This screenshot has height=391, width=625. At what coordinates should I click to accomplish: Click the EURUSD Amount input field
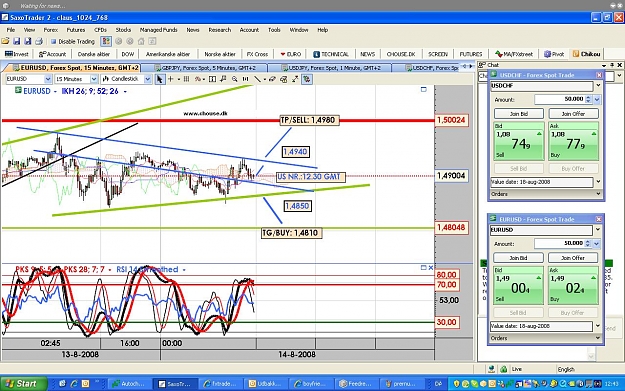[559, 243]
